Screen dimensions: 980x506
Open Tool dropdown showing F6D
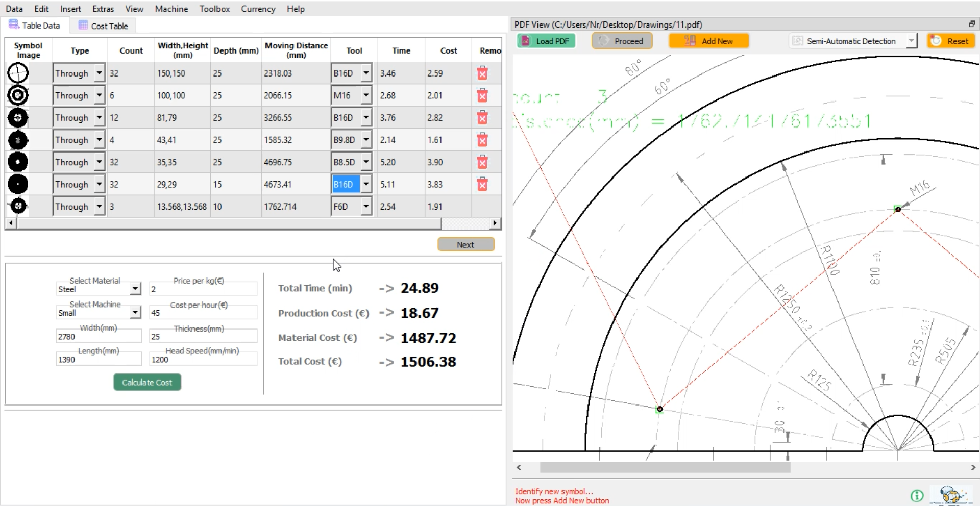[x=366, y=207]
